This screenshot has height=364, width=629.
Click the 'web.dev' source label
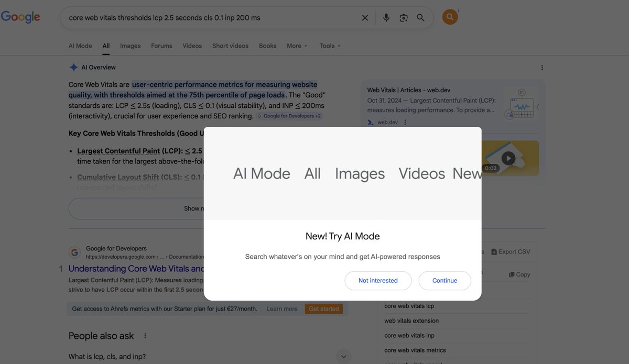[387, 123]
